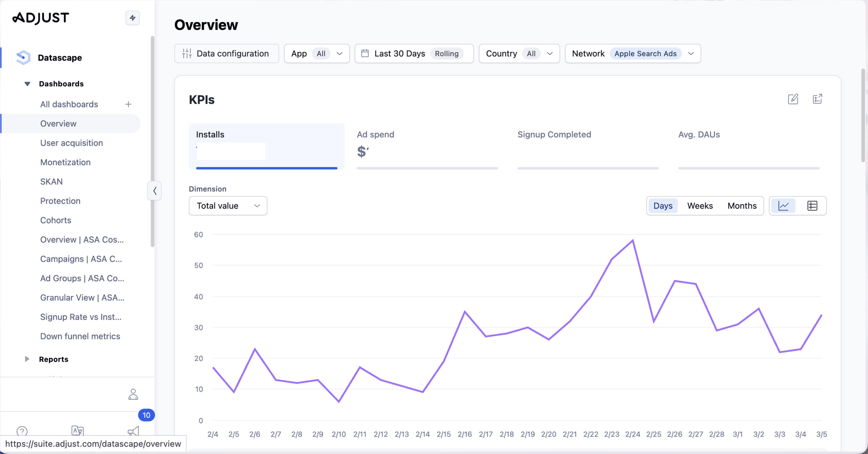This screenshot has height=454, width=868.
Task: Click the export KPIs widget icon
Action: 817,99
